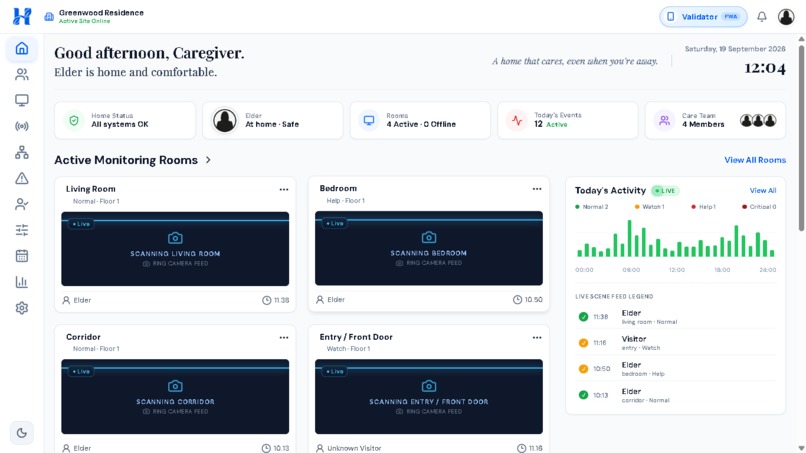Select the 11:38 Elder living room entry
Screen dimensions: 806x453
pos(675,317)
